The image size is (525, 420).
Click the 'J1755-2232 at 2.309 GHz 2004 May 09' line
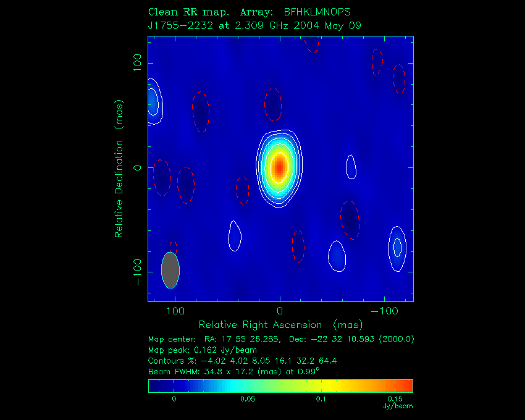254,25
